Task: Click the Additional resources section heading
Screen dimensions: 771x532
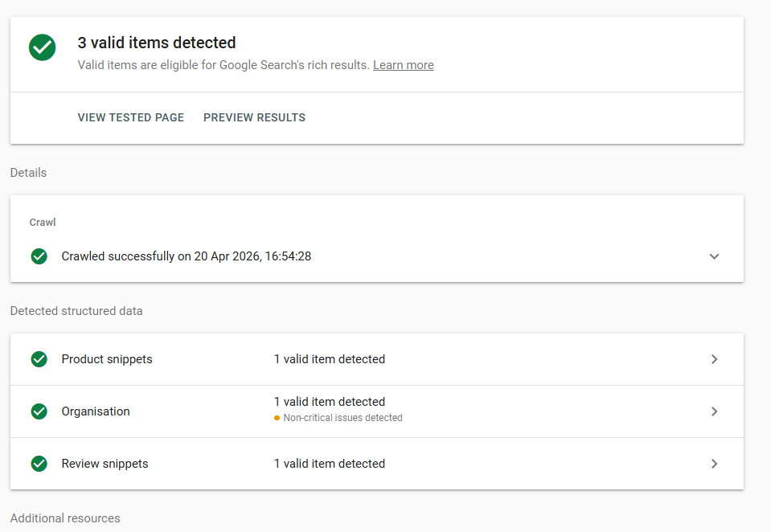Action: 65,518
